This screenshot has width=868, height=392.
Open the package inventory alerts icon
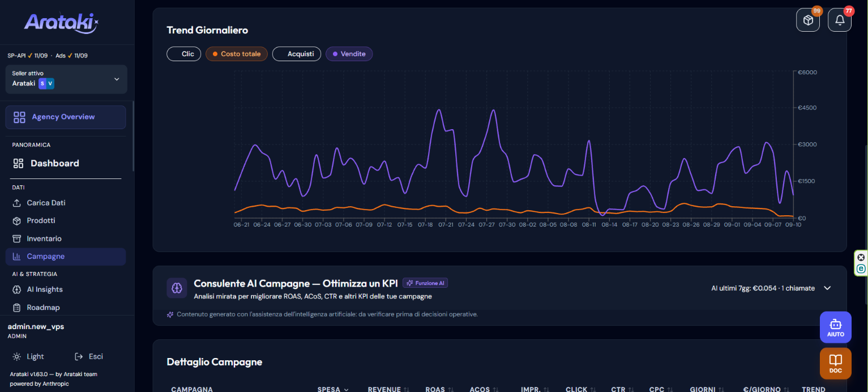coord(808,20)
